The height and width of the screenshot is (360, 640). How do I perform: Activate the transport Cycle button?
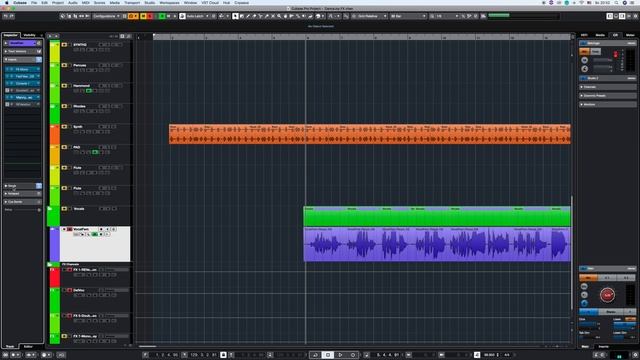315,355
